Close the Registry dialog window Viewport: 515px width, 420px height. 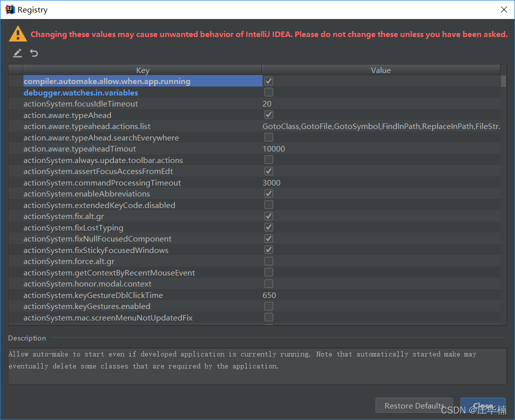click(504, 9)
